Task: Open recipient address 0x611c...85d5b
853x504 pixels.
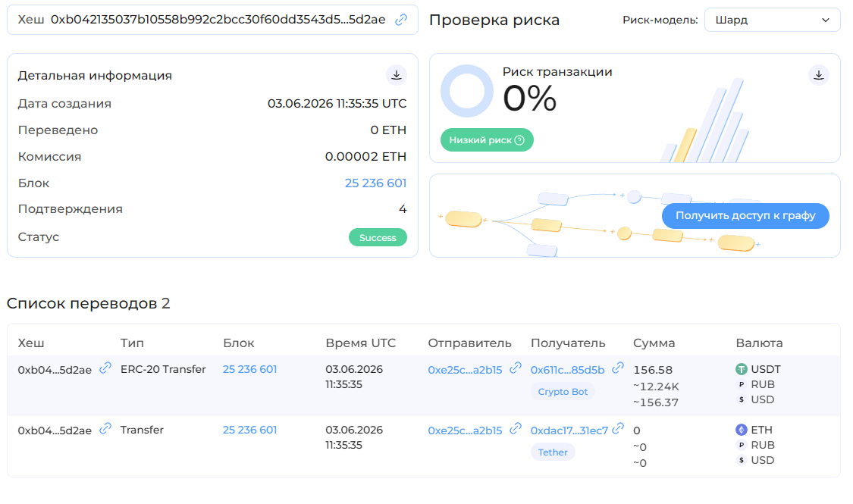Action: pyautogui.click(x=567, y=370)
